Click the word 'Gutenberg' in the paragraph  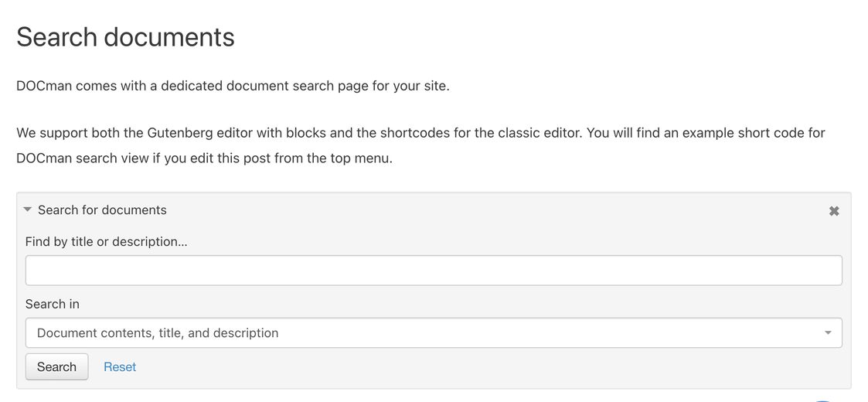pyautogui.click(x=179, y=133)
